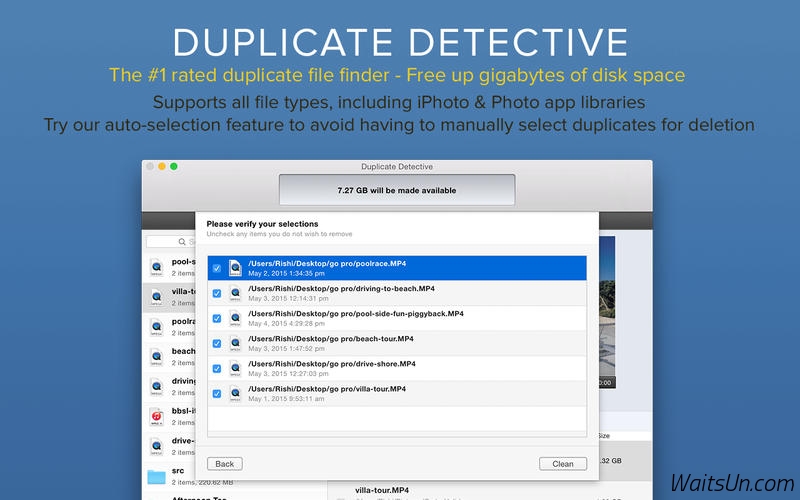Select the beach-tour.MP4 file path
800x500 pixels.
(x=331, y=339)
